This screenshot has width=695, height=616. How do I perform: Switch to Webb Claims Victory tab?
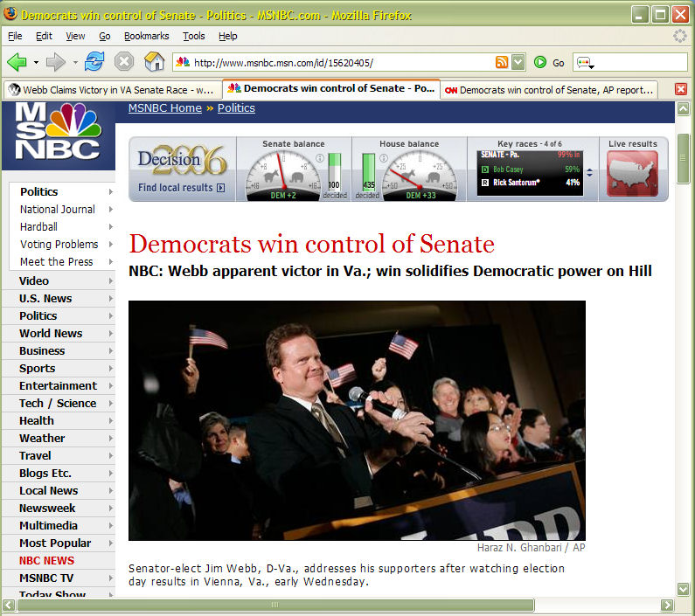click(113, 90)
